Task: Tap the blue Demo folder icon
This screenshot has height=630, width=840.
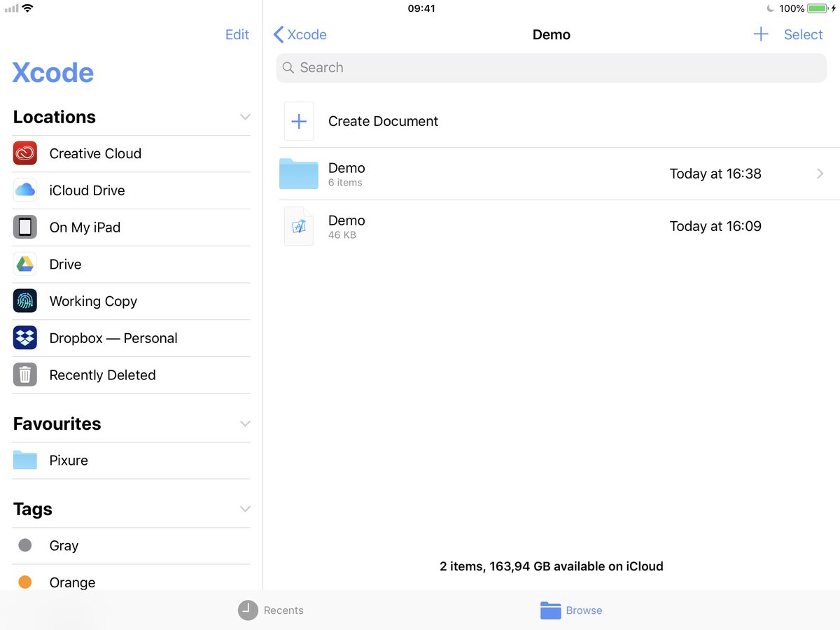Action: (x=299, y=174)
